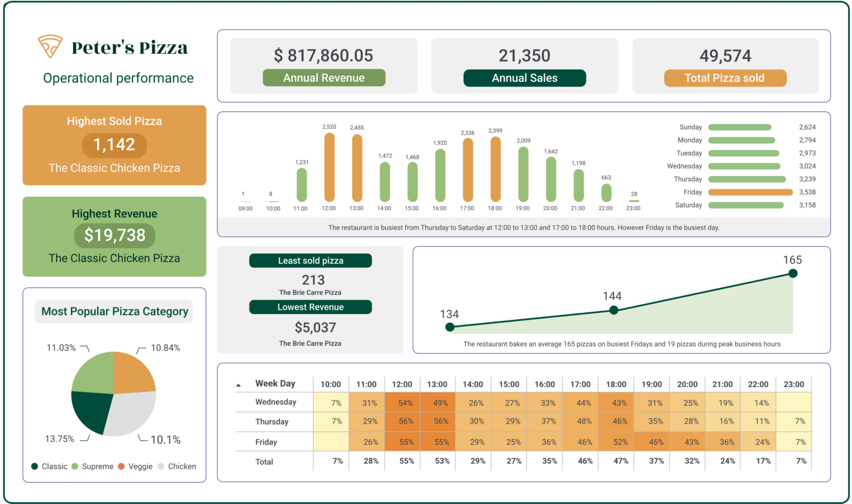Click the Wednesday 54% heatmap cell

[x=402, y=402]
